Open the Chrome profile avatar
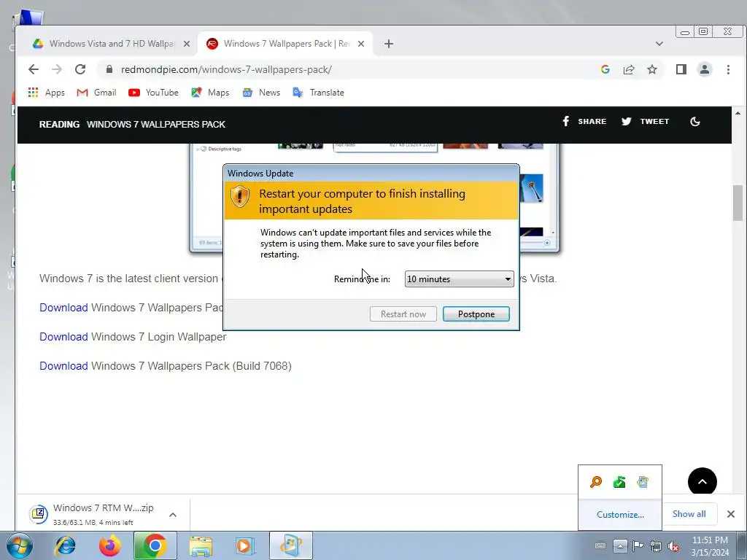The image size is (747, 560). point(705,69)
